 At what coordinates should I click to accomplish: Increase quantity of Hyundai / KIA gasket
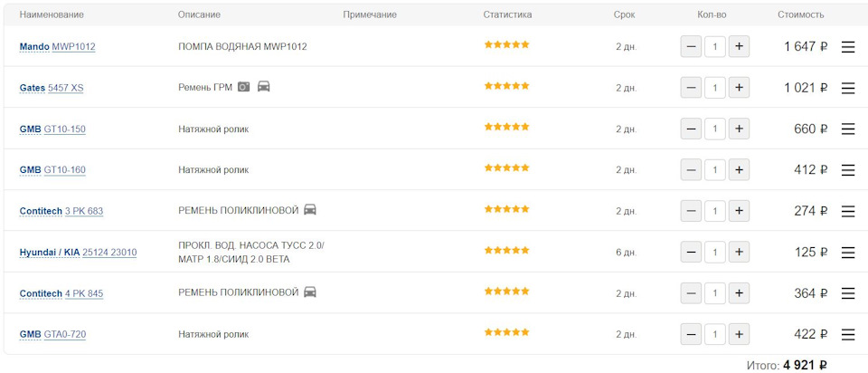[x=739, y=253]
